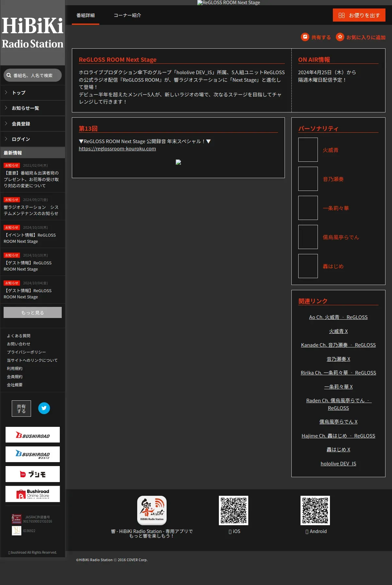
Task: Click the ReGLOSS ROOM Next Stage header image
Action: coord(229,3)
